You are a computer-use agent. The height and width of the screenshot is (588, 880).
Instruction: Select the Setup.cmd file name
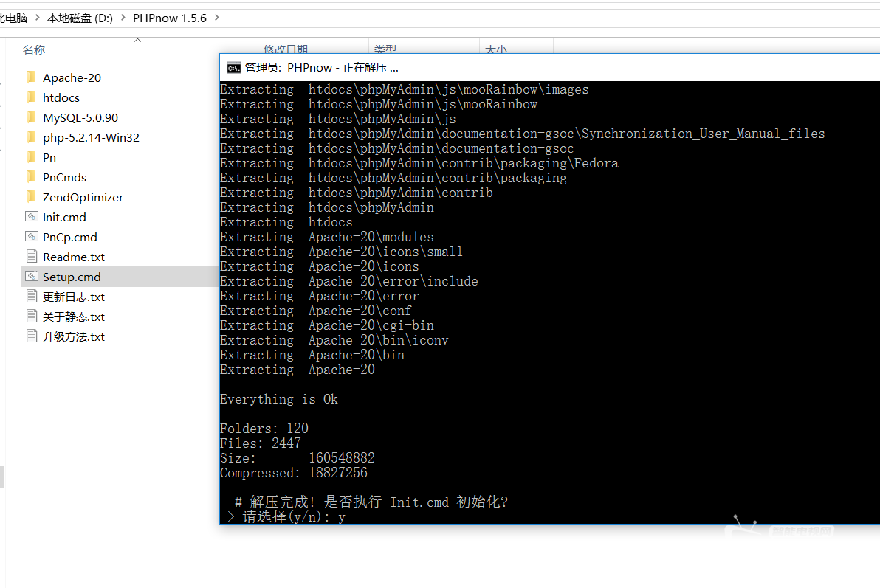point(72,277)
